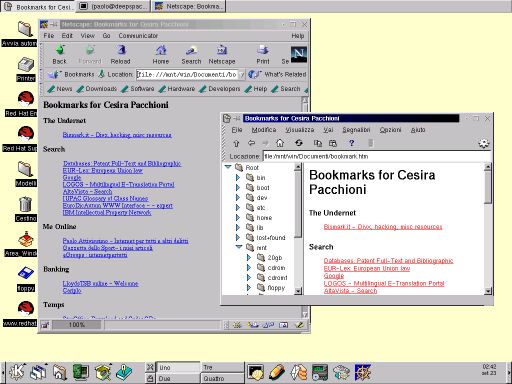Open AltaVista Search link in Netscape
Viewport: 512px width, 384px height.
click(87, 191)
